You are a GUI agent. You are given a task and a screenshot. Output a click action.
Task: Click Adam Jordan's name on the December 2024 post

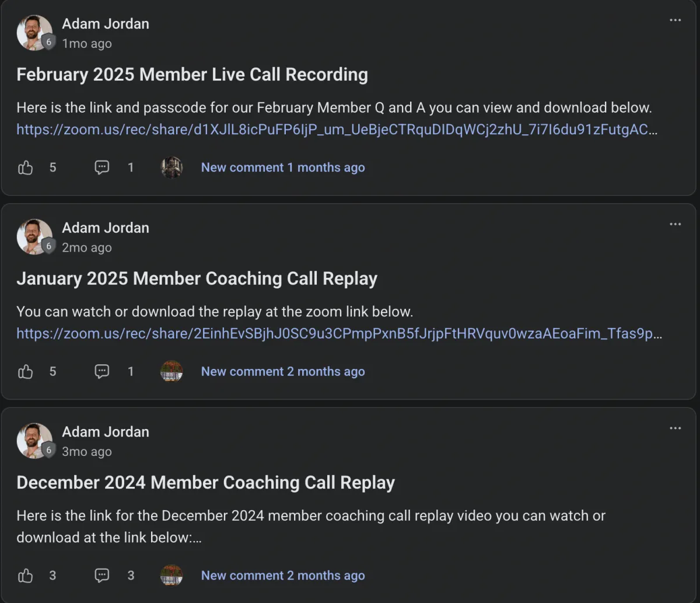coord(106,431)
